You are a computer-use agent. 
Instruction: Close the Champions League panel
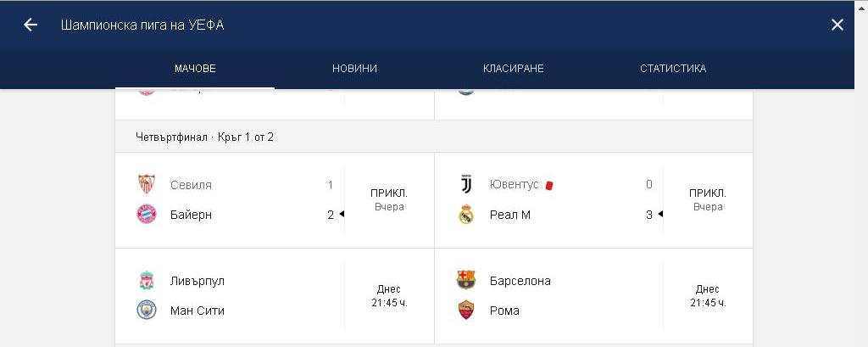(837, 25)
